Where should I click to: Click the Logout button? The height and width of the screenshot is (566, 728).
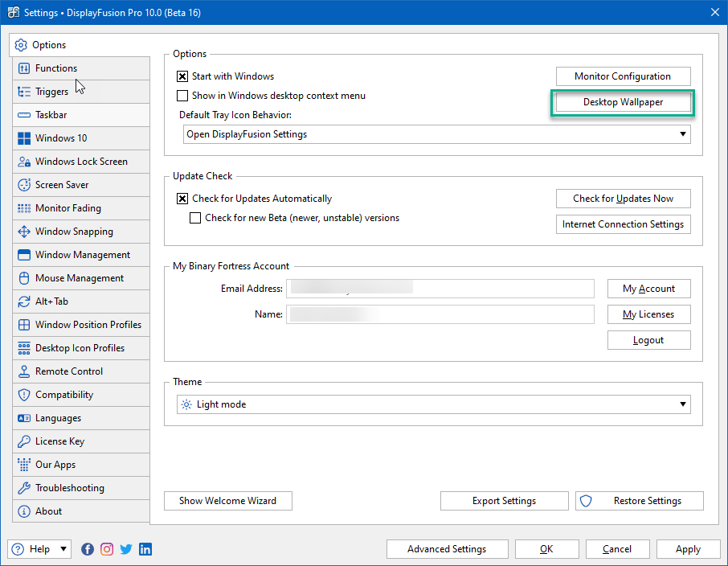click(x=649, y=340)
